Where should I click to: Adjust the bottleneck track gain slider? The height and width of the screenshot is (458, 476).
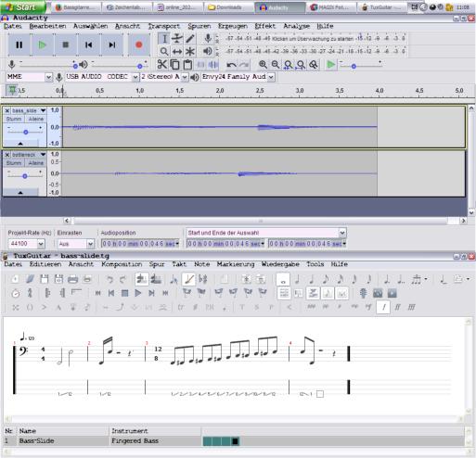[x=25, y=176]
